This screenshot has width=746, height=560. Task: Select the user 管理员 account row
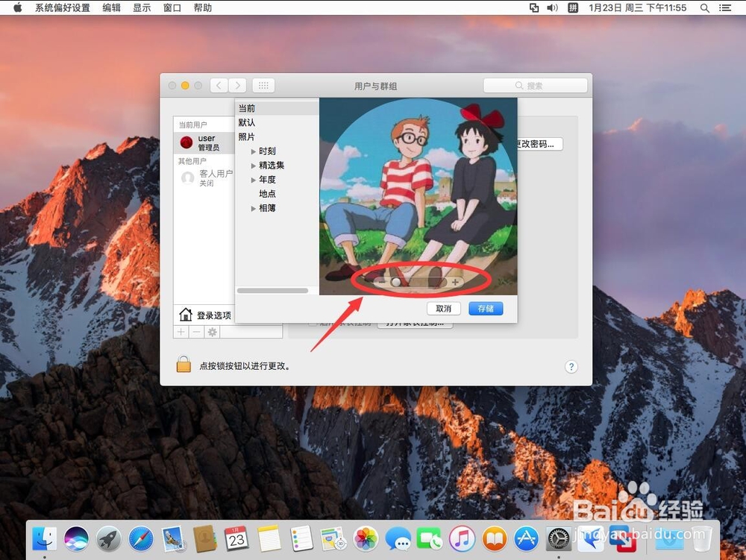[204, 142]
